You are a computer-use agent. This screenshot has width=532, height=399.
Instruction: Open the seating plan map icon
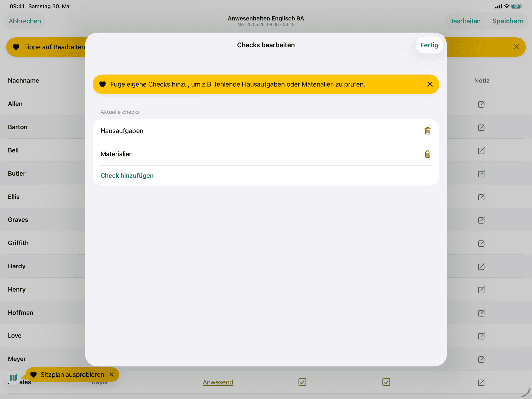14,378
